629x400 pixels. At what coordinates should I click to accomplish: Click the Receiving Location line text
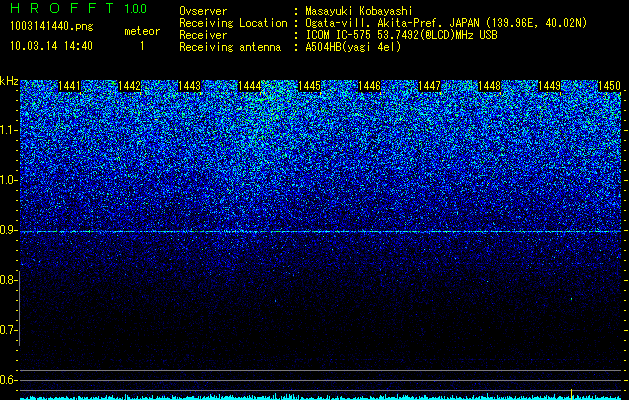tap(383, 23)
